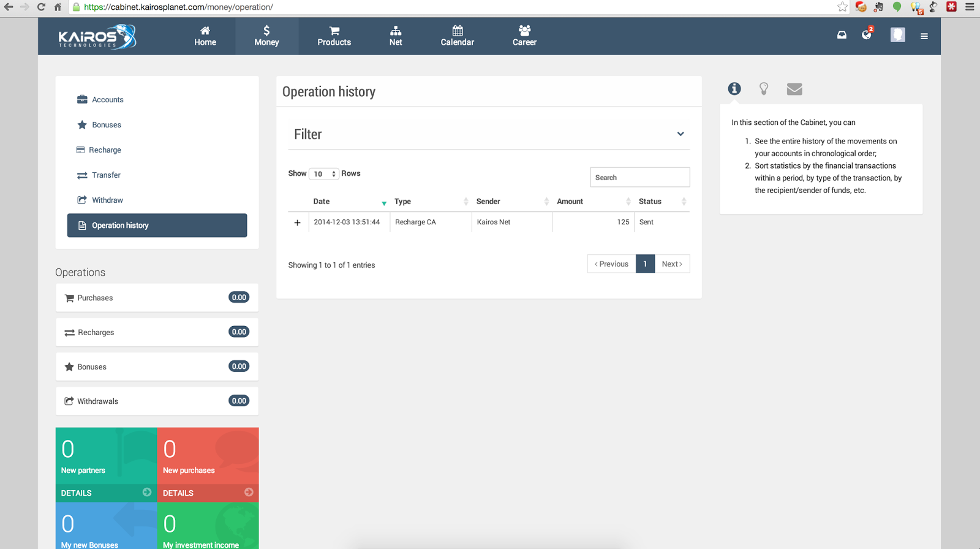
Task: Open the Show rows count dropdown
Action: click(x=324, y=174)
